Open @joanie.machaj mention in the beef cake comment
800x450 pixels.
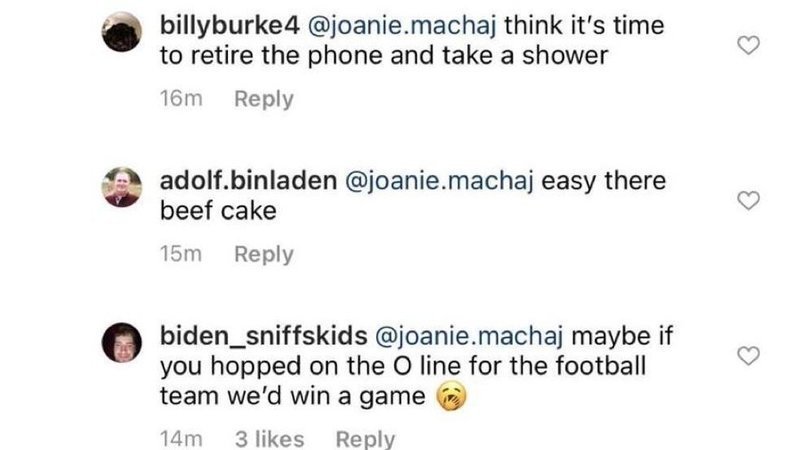(456, 183)
